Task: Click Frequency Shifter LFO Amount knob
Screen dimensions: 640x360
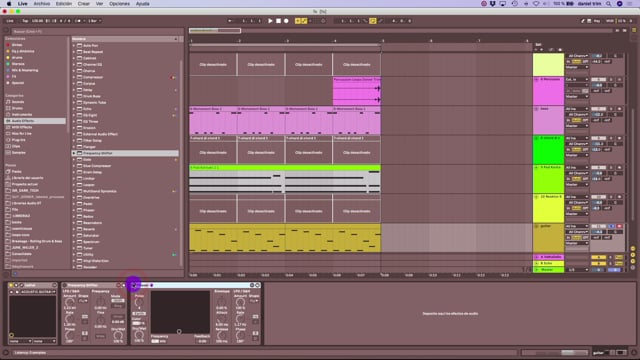Action: [x=70, y=302]
